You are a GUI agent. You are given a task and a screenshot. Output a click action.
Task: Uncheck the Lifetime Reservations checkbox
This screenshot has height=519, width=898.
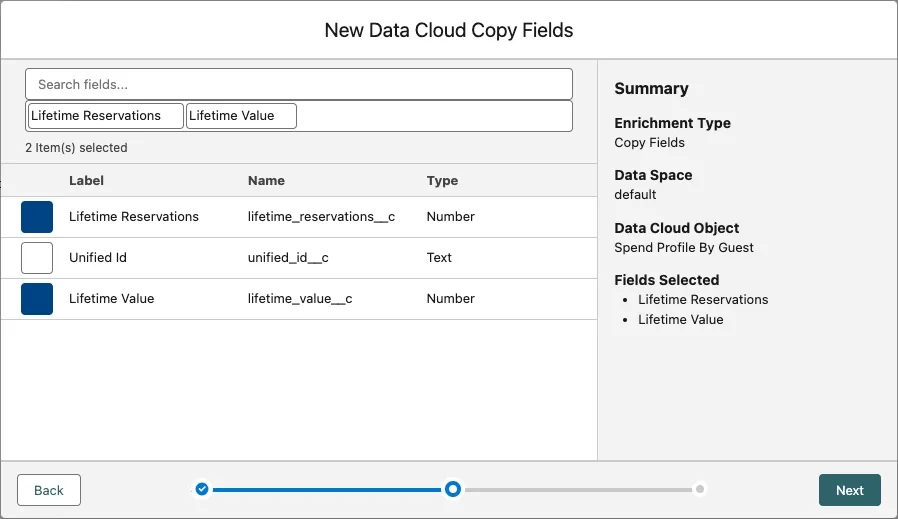point(37,217)
